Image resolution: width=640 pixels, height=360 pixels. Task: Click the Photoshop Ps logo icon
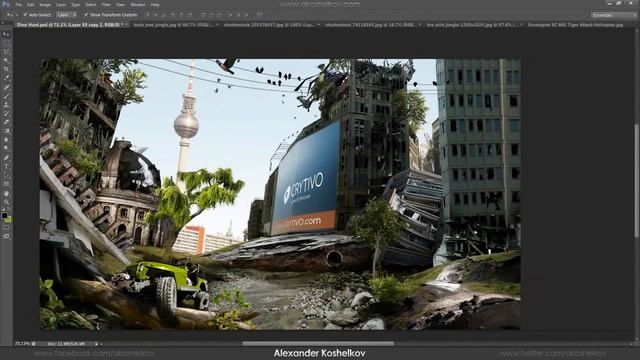click(x=5, y=4)
